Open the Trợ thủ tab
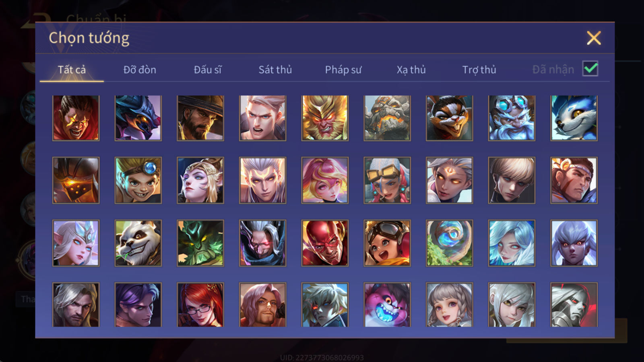This screenshot has width=644, height=362. click(x=479, y=70)
